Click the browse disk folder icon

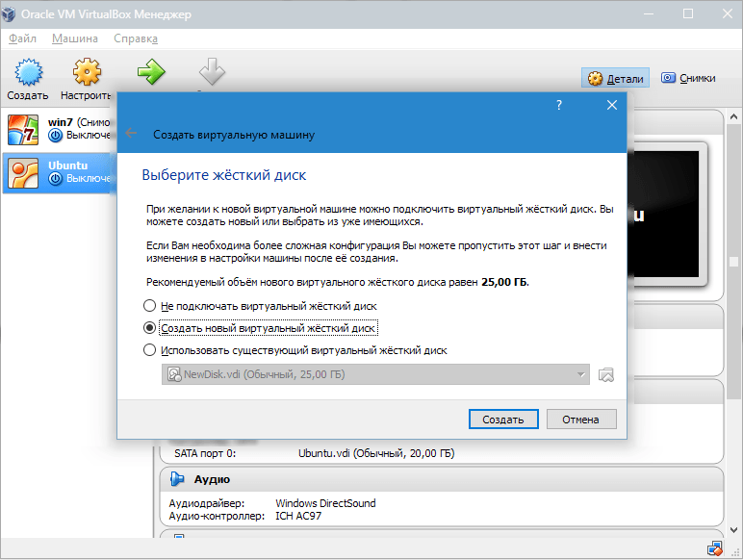pos(605,374)
